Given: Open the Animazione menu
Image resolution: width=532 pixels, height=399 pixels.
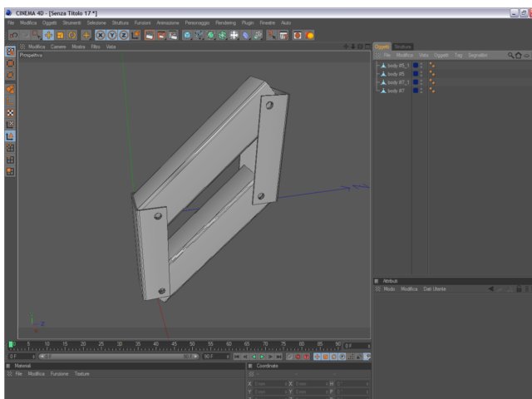Looking at the screenshot, I should pos(168,22).
